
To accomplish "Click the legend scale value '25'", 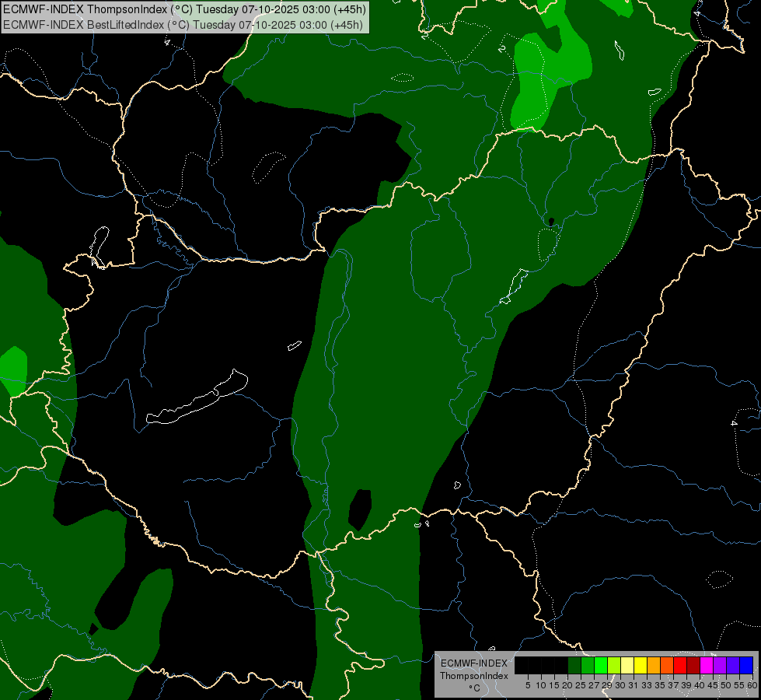I will (x=581, y=685).
